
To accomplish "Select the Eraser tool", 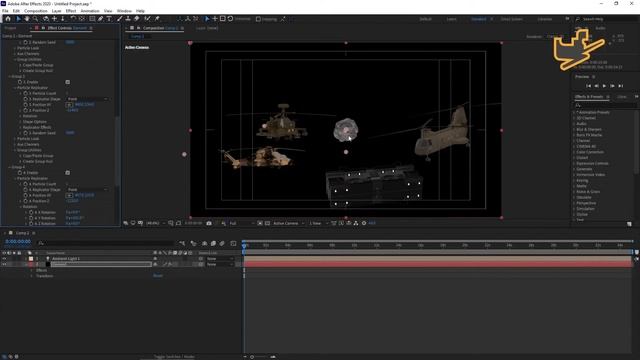I will click(137, 19).
